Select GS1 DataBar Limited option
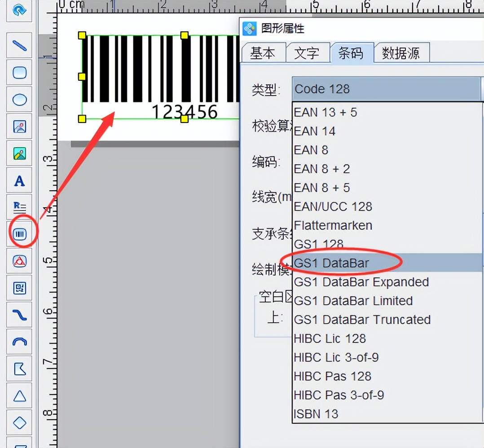The width and height of the screenshot is (484, 448). pyautogui.click(x=387, y=300)
